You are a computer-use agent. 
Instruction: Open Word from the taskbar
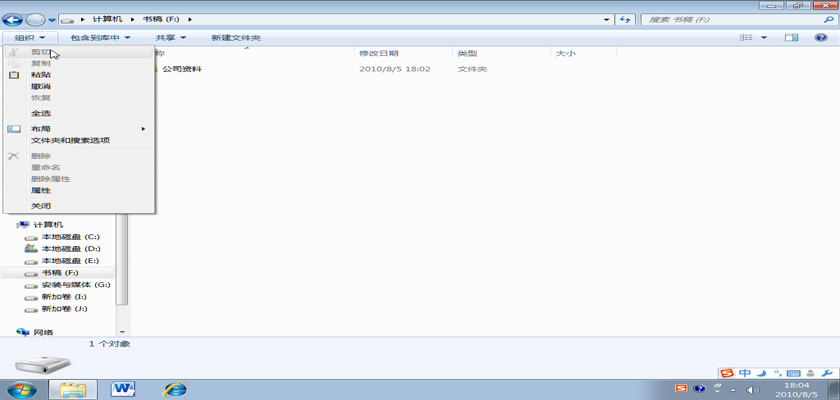coord(124,388)
